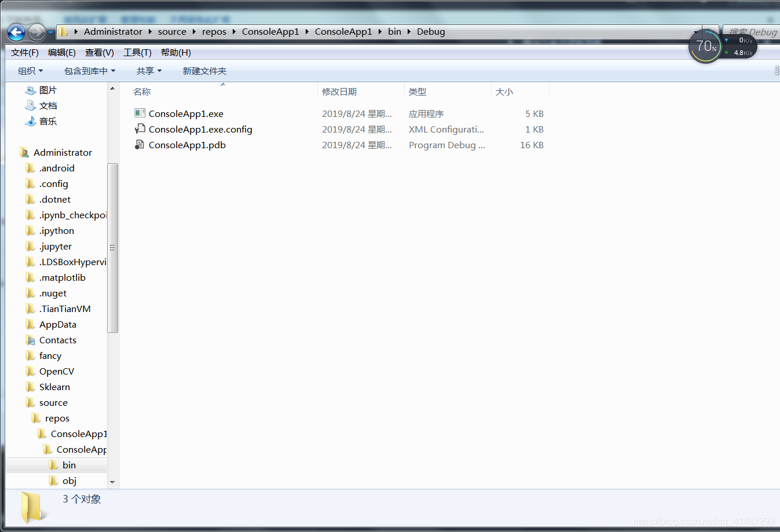Click the sidebar scrollbar down arrow
Viewport: 780px width, 532px height.
[x=112, y=482]
